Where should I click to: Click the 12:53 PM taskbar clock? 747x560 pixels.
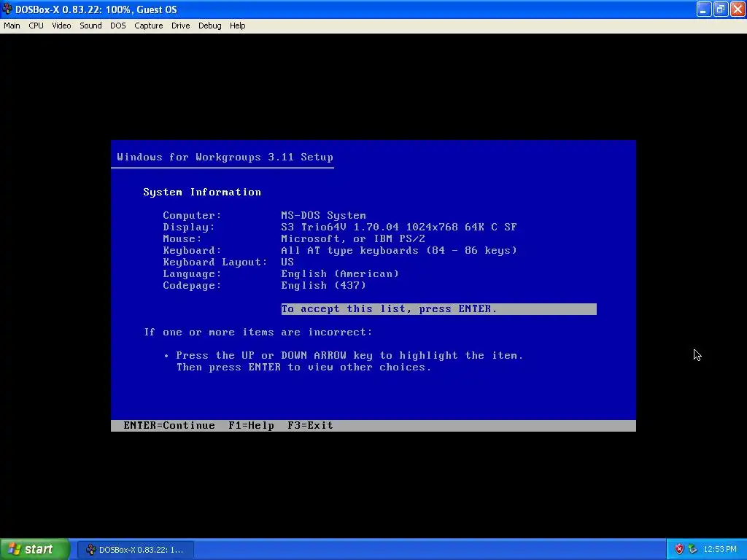point(720,550)
